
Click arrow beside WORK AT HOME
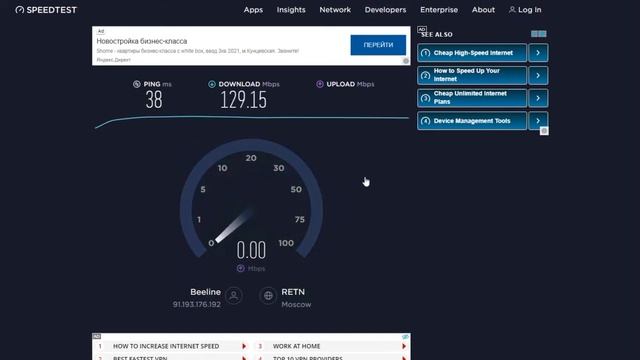(x=404, y=346)
